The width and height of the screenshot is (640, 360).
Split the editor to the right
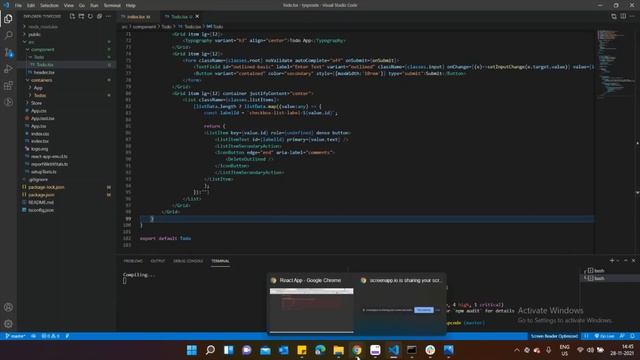623,16
